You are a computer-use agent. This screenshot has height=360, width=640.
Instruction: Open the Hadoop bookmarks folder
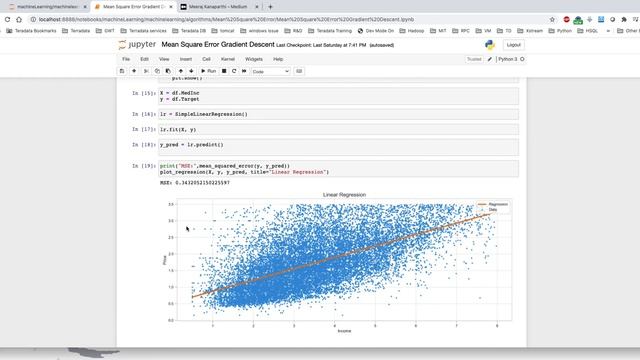coord(411,31)
